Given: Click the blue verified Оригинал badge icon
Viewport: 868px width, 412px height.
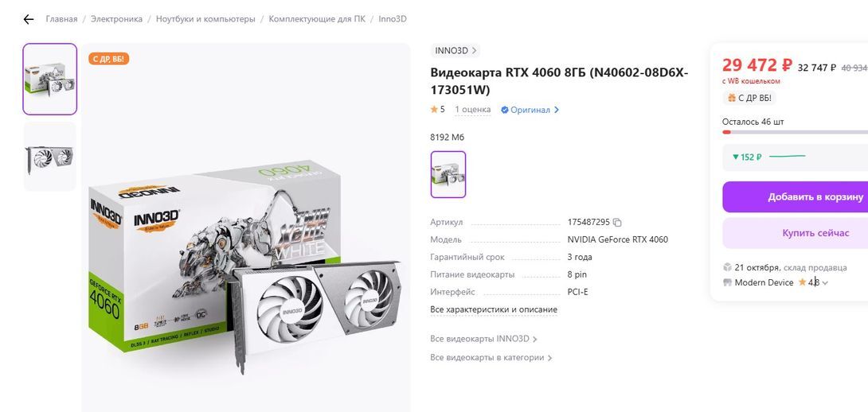Looking at the screenshot, I should [x=504, y=110].
